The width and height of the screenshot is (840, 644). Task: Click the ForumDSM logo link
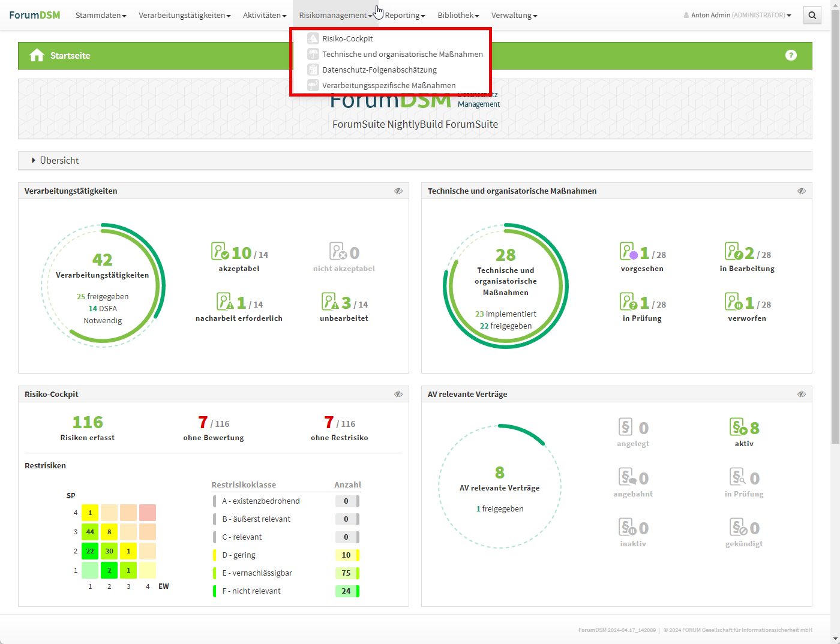tap(35, 15)
